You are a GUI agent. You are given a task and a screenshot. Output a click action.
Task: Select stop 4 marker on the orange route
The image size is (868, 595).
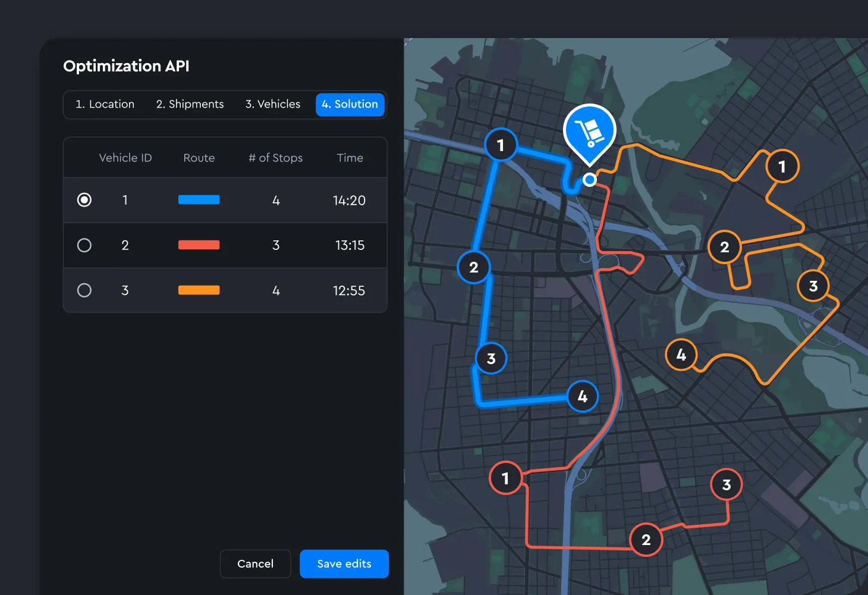click(x=681, y=355)
